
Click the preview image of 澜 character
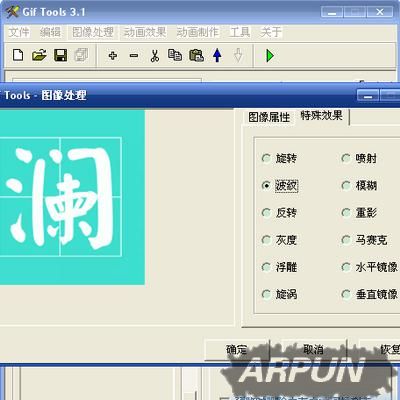click(72, 197)
